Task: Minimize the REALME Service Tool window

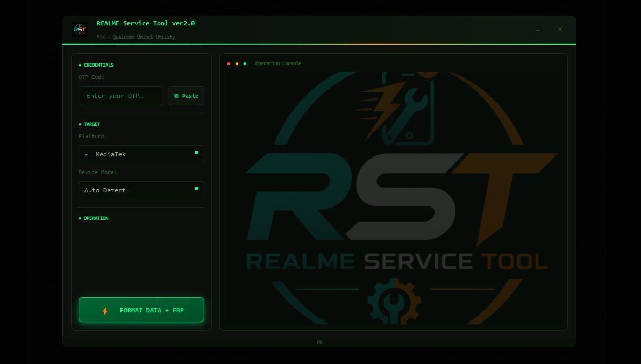Action: (538, 30)
